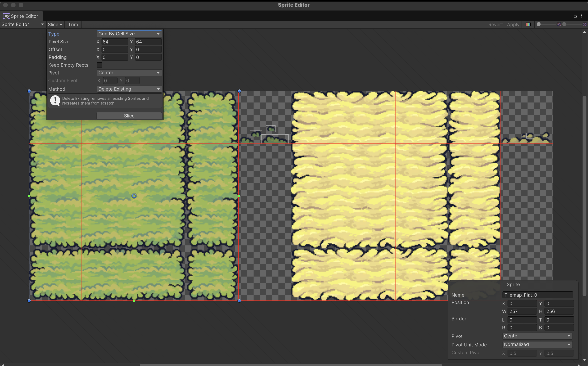Click the window lock icon
The image size is (588, 366).
click(x=575, y=16)
